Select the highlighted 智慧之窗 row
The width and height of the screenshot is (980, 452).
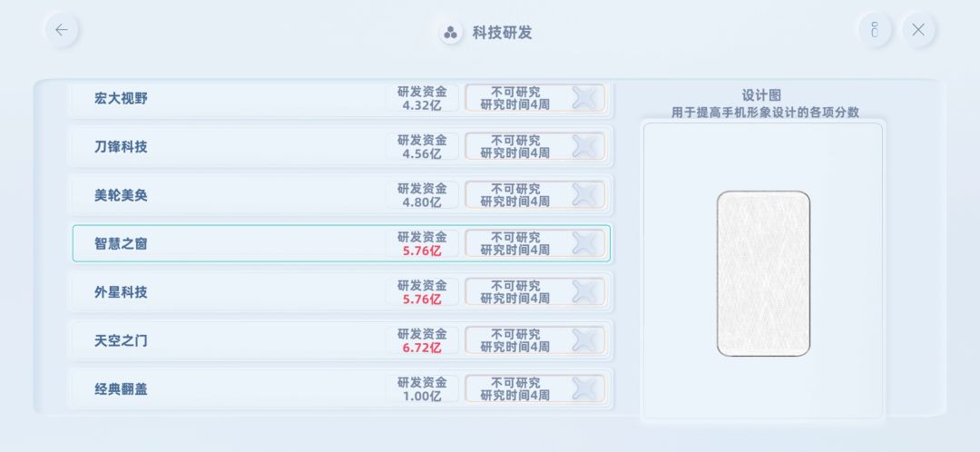pyautogui.click(x=341, y=243)
